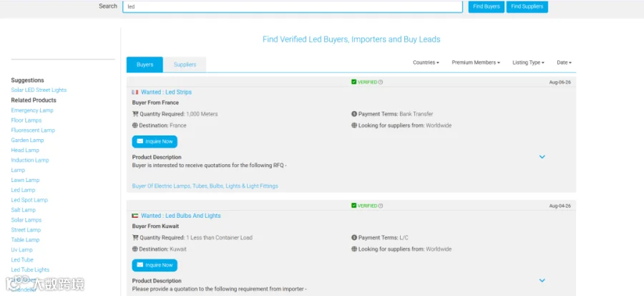Click payment icon beside L/C terms
644x296 pixels.
354,238
